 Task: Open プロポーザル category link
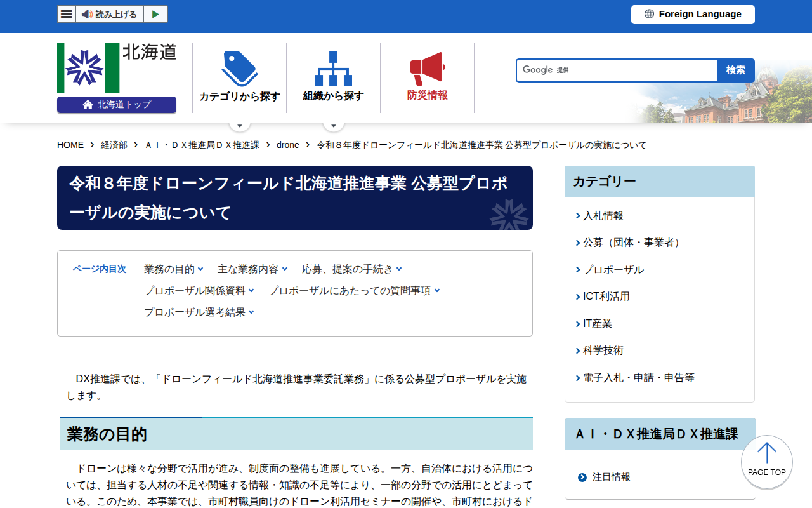pos(613,270)
